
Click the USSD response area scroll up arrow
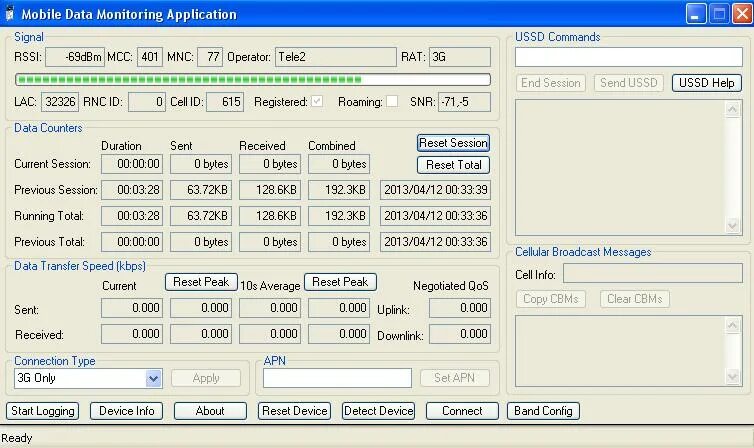pos(732,110)
